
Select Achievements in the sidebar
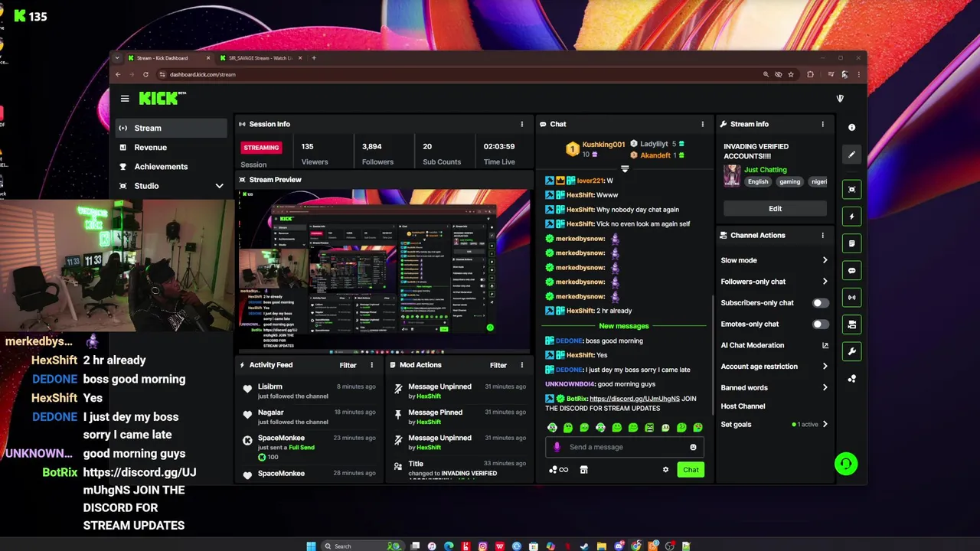click(171, 166)
